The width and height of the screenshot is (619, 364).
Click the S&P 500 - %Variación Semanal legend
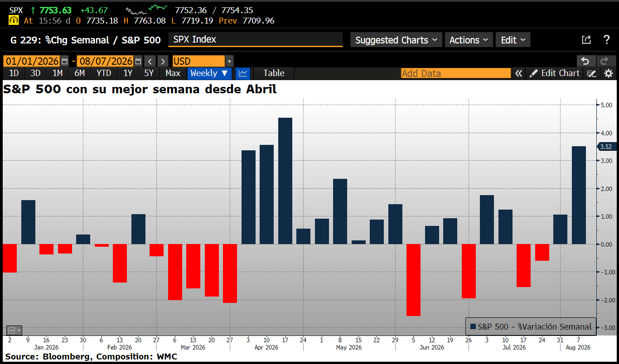point(531,326)
